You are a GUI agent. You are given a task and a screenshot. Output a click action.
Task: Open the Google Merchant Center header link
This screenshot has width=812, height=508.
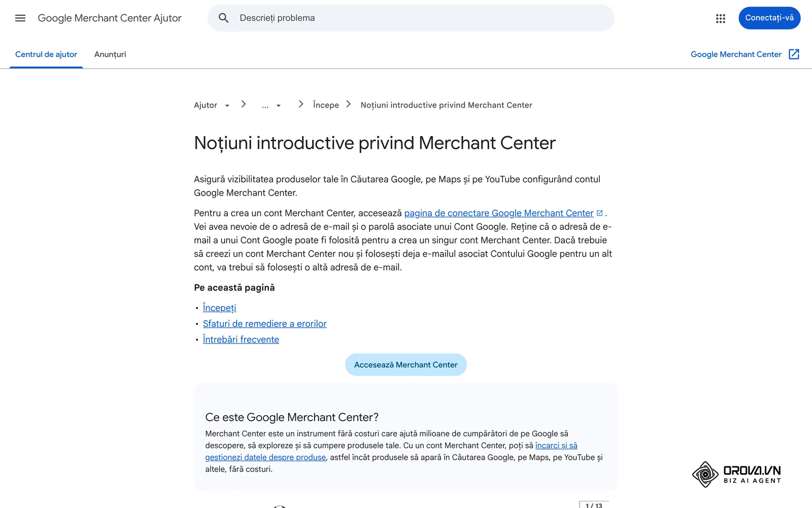[x=736, y=54]
